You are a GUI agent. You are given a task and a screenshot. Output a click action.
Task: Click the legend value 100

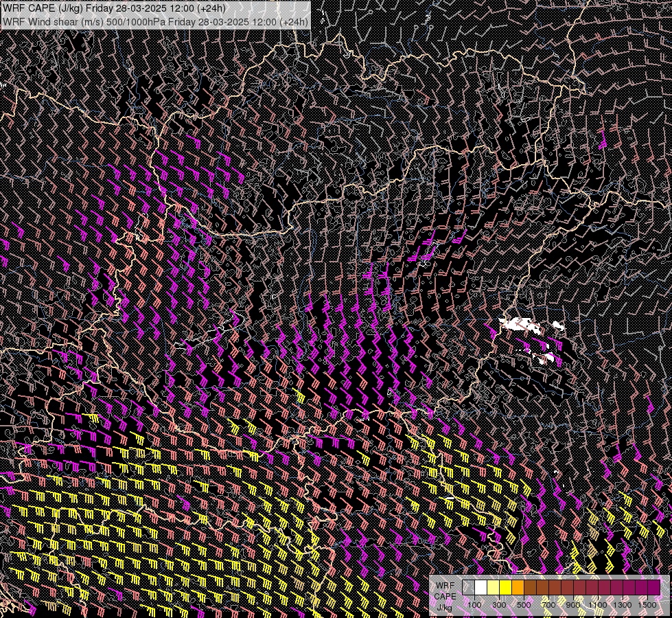point(474,605)
